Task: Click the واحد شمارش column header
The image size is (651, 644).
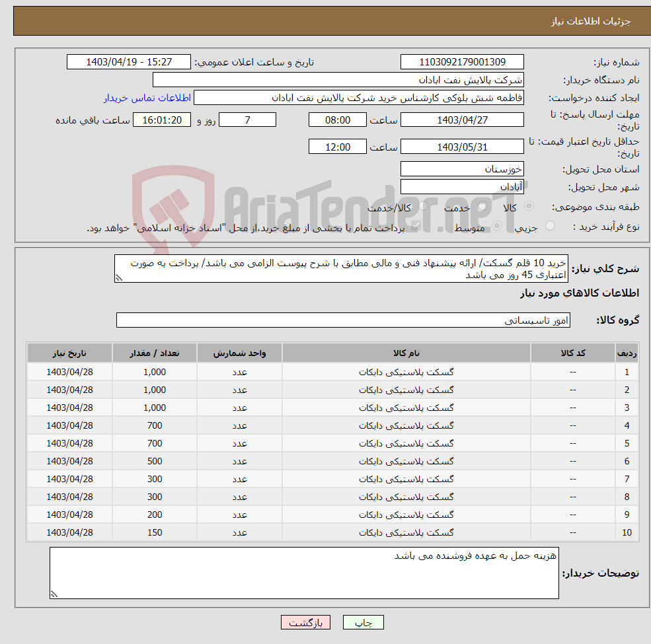Action: point(239,353)
